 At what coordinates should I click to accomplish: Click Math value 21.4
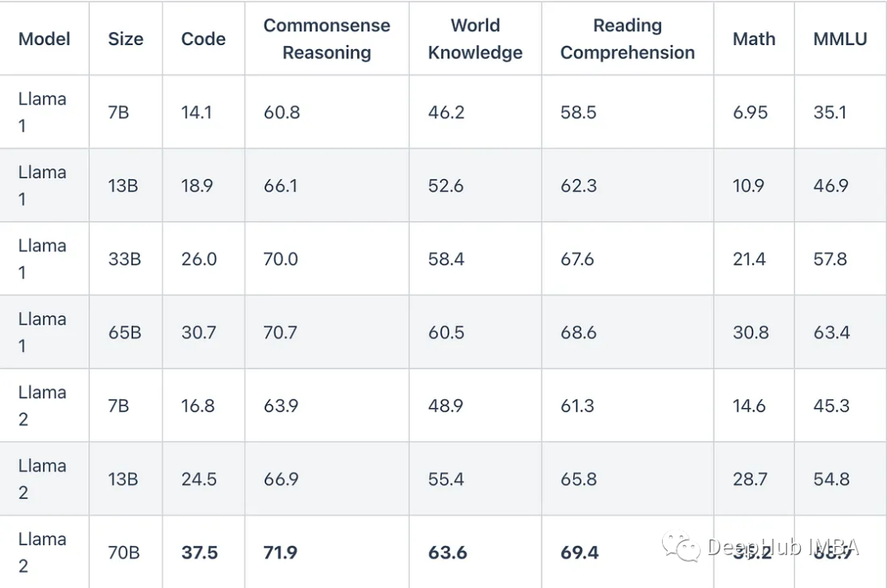pos(749,259)
